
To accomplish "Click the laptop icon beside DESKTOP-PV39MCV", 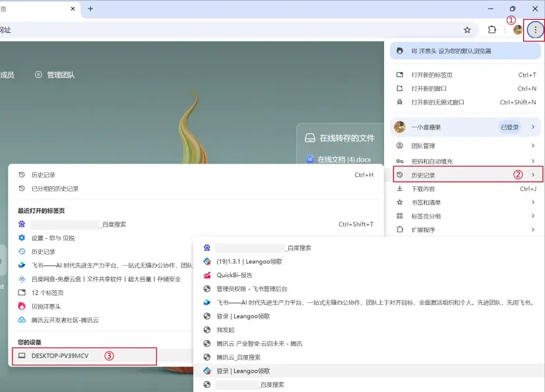I will [22, 356].
